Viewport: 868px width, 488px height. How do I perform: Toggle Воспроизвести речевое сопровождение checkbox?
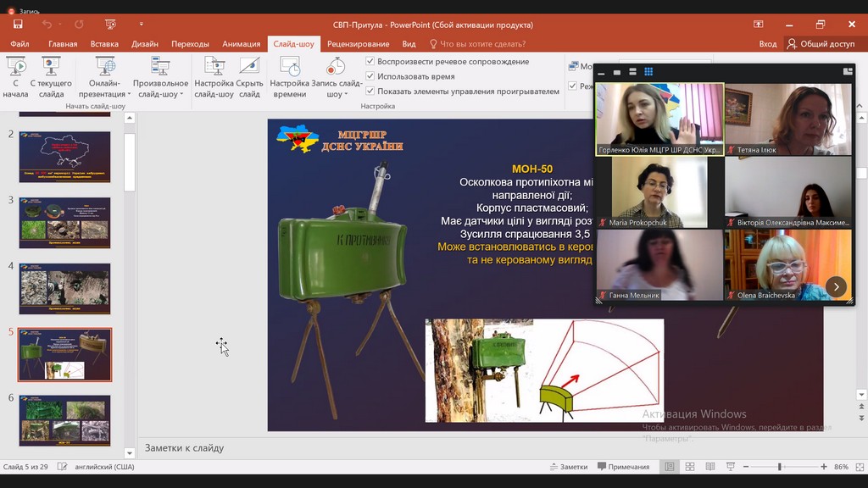tap(370, 62)
